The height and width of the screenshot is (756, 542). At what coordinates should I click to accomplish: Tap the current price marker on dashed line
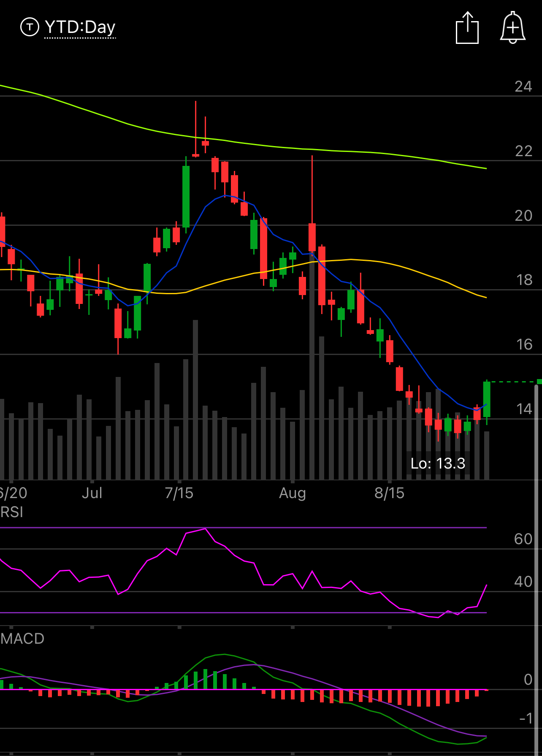(x=539, y=382)
